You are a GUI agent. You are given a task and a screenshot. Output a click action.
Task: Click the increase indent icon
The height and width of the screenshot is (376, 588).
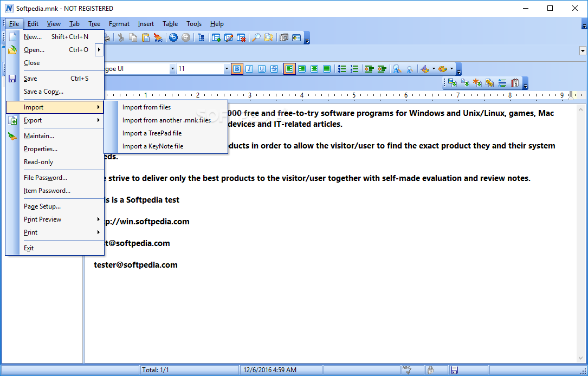[x=370, y=69]
